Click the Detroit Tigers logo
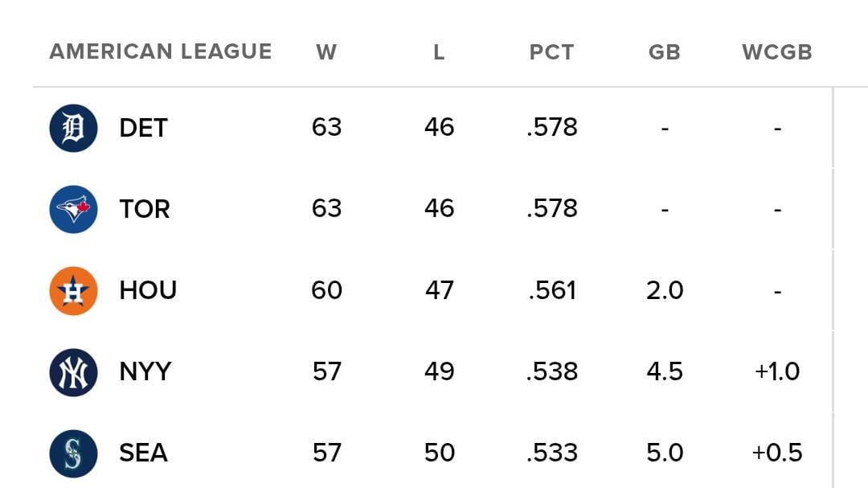The width and height of the screenshot is (868, 488). [73, 127]
